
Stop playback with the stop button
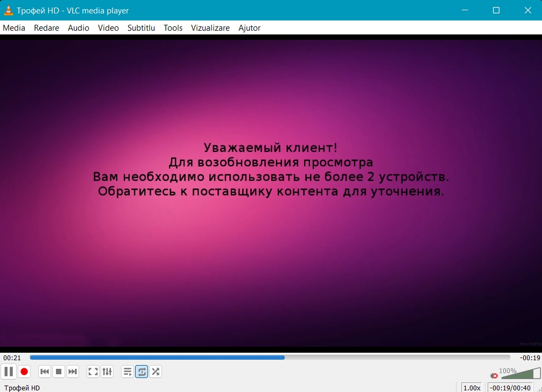(x=59, y=372)
